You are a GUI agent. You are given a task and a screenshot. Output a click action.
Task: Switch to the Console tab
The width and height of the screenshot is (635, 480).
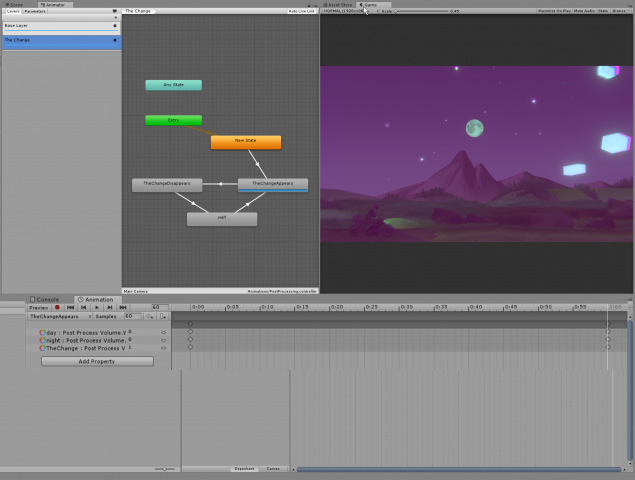click(x=47, y=299)
